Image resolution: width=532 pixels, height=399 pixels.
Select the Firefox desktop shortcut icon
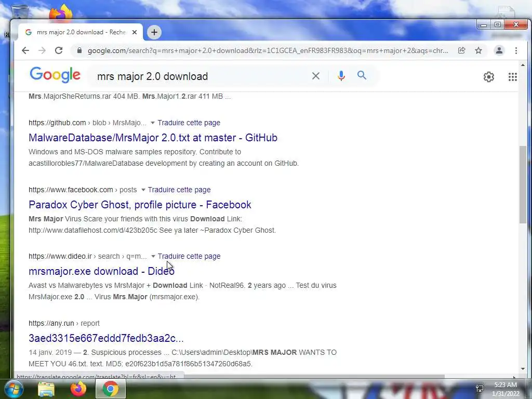(x=61, y=12)
